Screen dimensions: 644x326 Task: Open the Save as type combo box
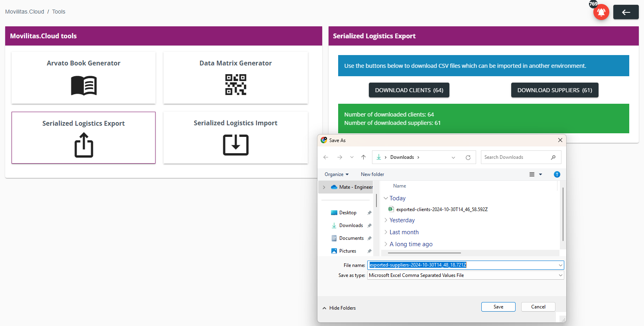pyautogui.click(x=465, y=275)
